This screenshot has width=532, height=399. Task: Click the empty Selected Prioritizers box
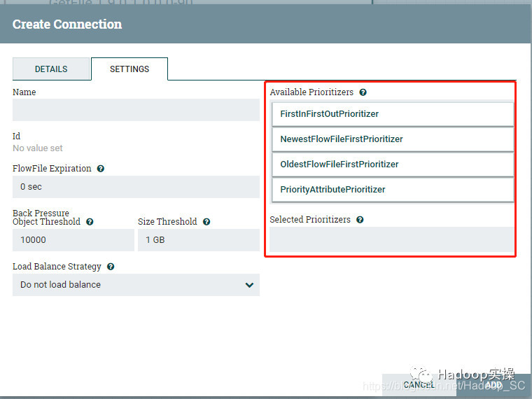coord(392,239)
